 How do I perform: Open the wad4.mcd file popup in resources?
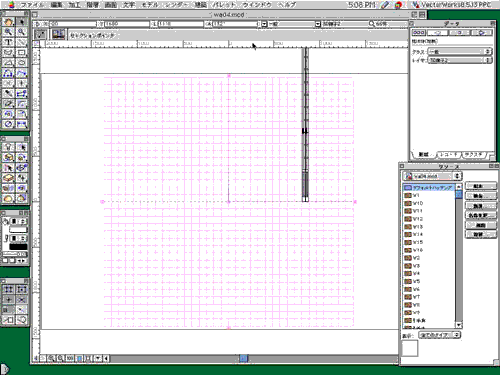pyautogui.click(x=432, y=176)
